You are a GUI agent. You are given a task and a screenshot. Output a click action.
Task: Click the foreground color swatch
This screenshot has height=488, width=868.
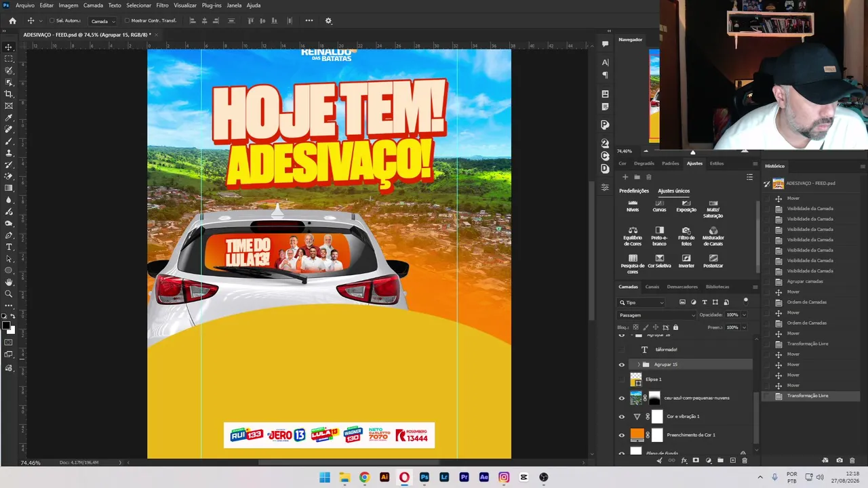(6, 326)
